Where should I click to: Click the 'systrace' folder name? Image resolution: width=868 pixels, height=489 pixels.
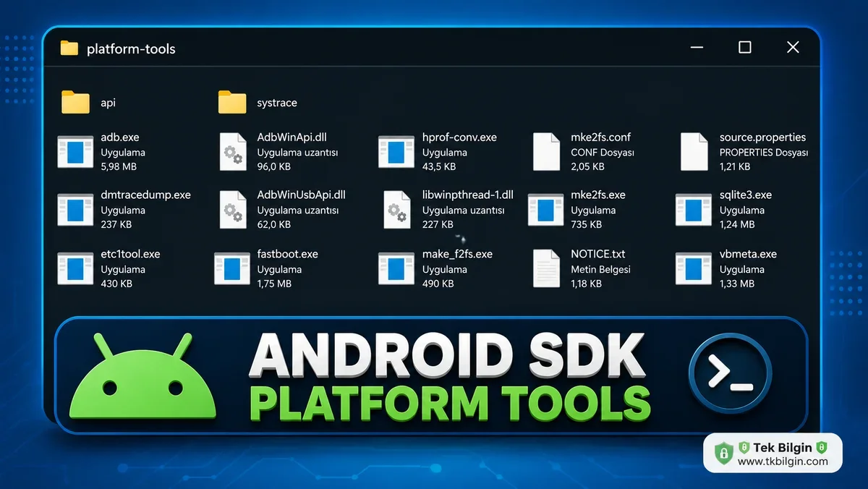click(x=277, y=103)
